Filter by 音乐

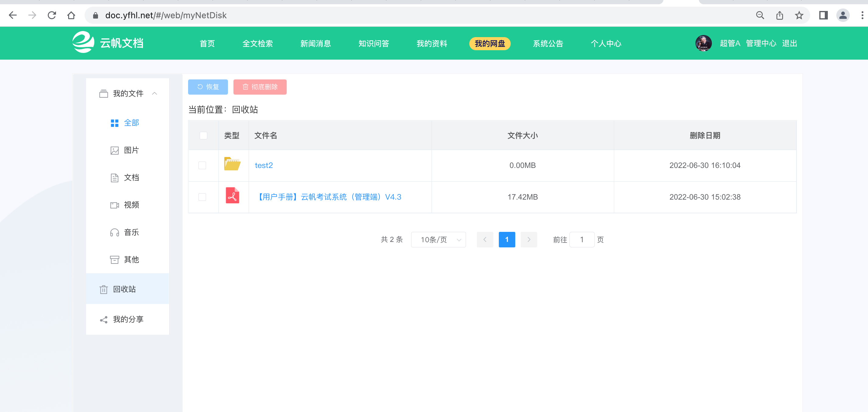[127, 232]
